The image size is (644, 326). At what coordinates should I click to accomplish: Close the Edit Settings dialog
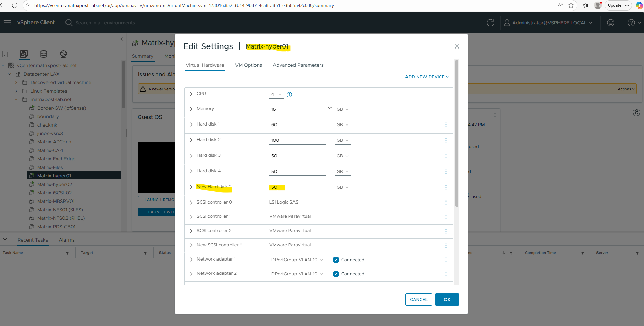(x=457, y=46)
